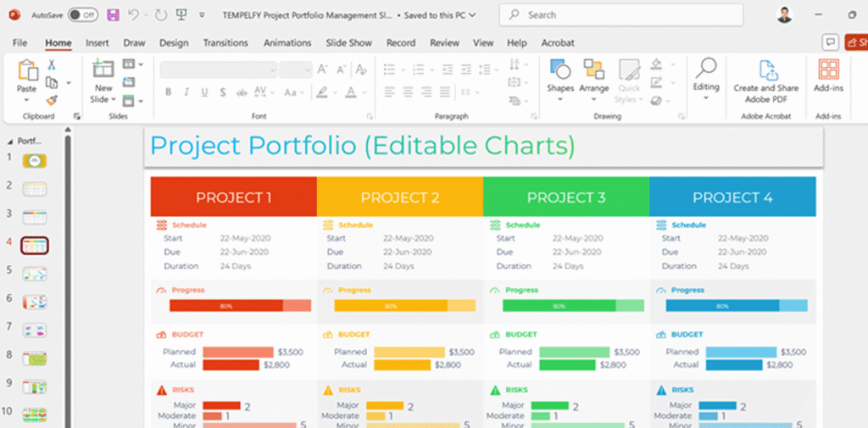Toggle the AutoSave switch

[82, 15]
